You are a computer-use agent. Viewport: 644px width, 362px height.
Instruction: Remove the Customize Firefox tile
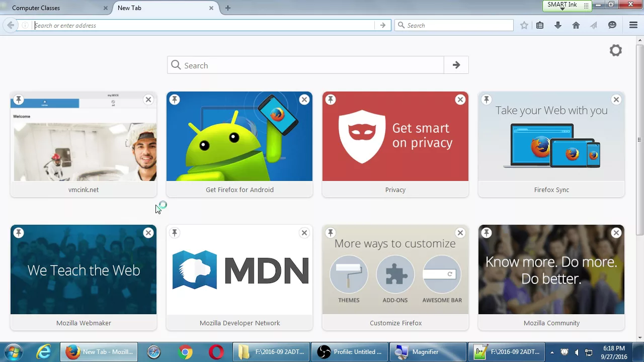click(x=460, y=233)
